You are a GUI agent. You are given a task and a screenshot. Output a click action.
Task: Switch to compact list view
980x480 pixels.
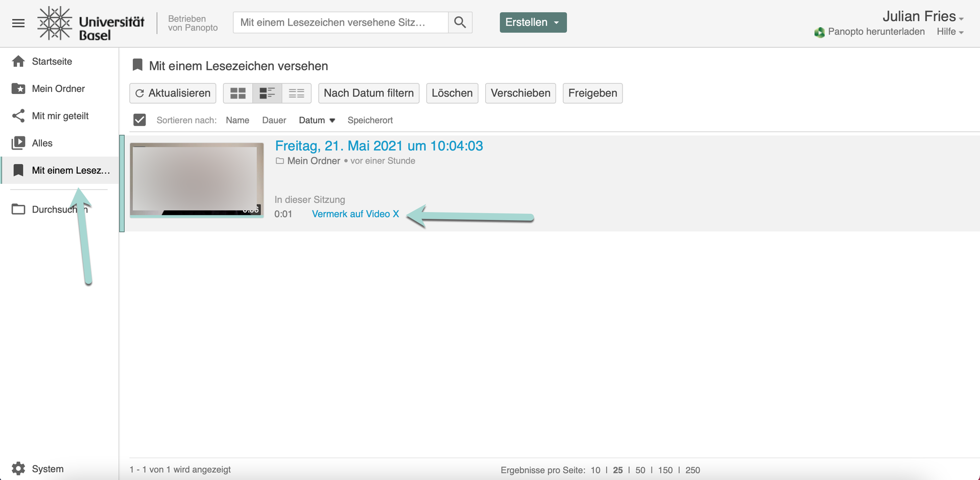[296, 93]
